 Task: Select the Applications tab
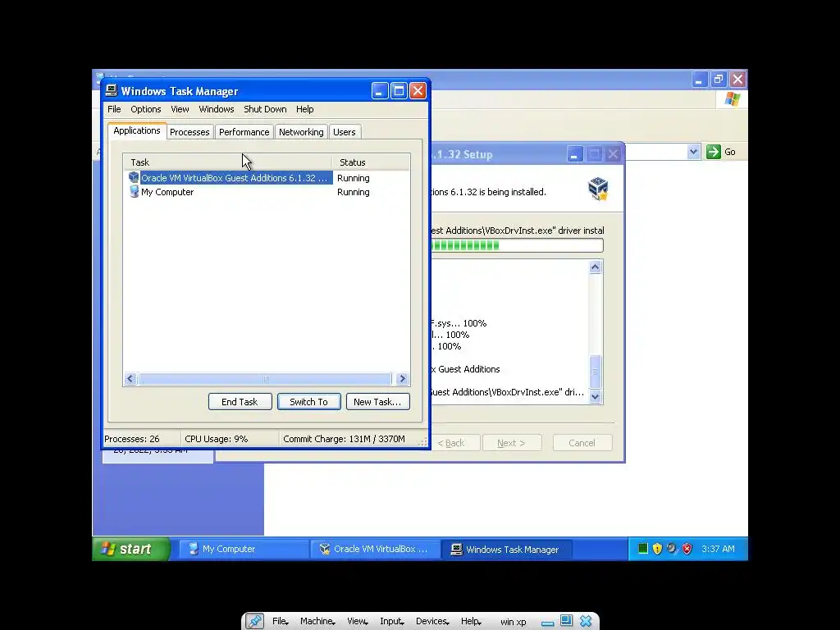[x=137, y=130]
